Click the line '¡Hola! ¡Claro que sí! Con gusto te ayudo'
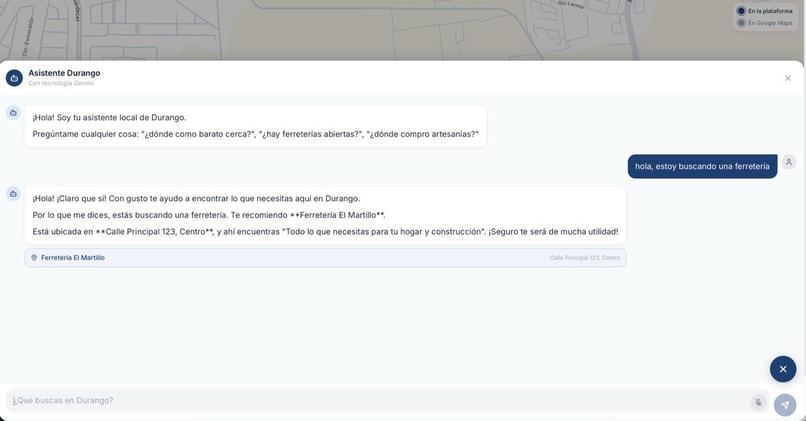The image size is (806, 421). coord(196,198)
